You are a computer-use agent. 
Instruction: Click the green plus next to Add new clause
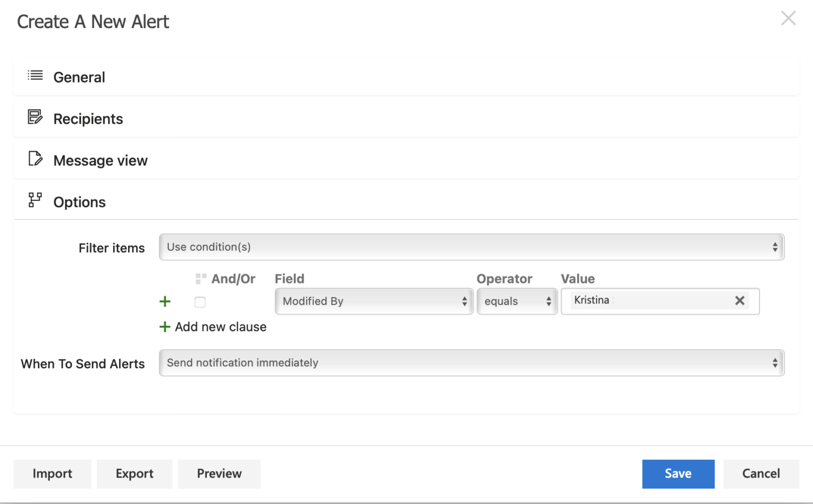coord(165,327)
